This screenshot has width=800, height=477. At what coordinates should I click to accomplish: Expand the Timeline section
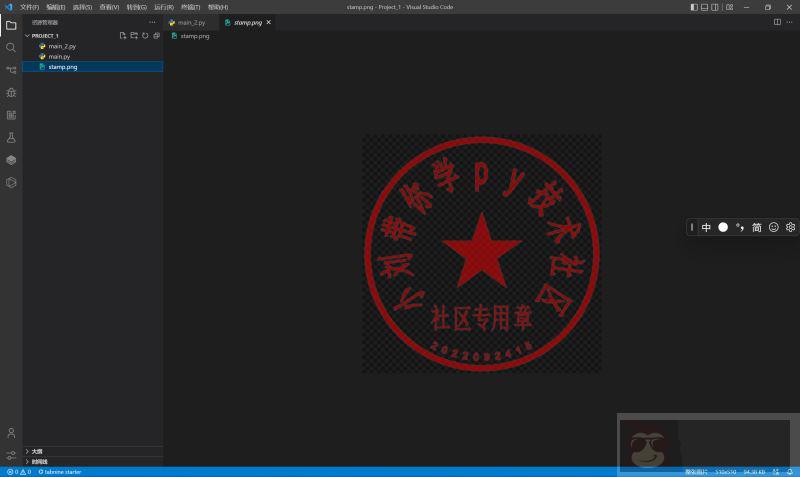point(93,462)
